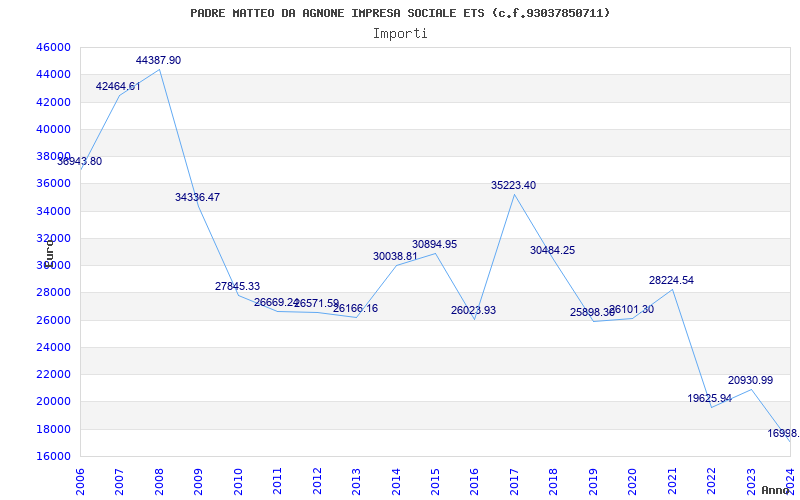The height and width of the screenshot is (500, 800).
Task: Click the Euro y-axis title
Action: coord(48,254)
